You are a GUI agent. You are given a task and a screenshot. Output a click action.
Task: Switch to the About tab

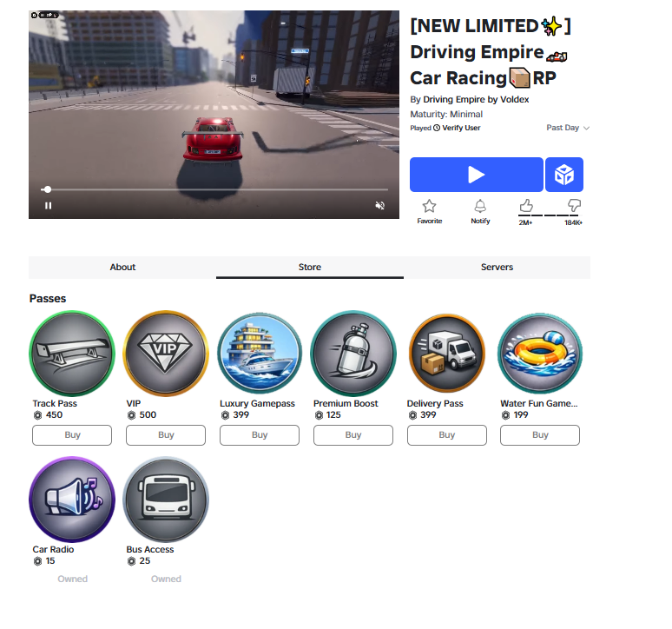(122, 267)
